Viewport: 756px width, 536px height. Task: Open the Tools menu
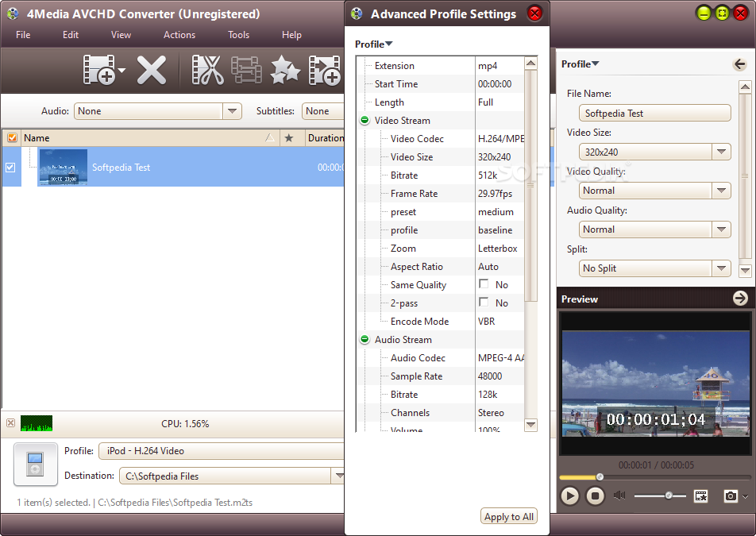[239, 35]
